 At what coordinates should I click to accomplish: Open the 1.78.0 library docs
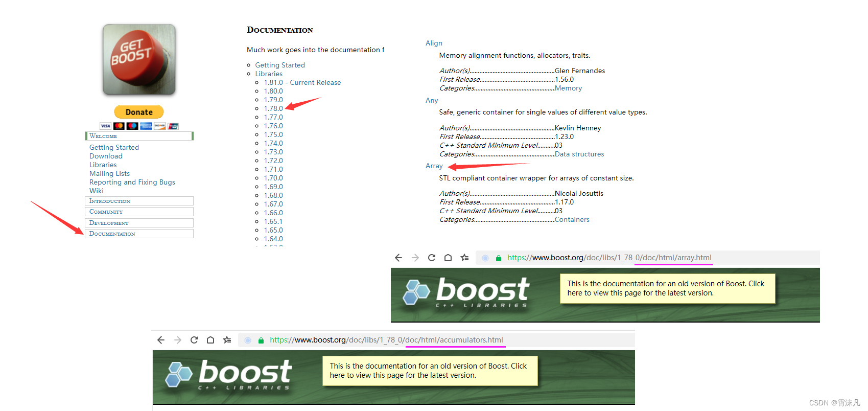coord(273,108)
